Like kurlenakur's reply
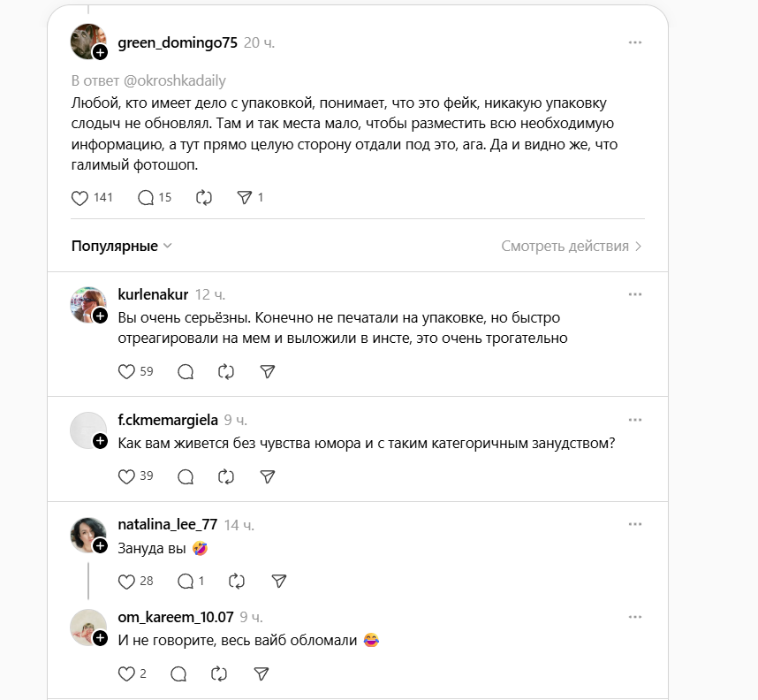The height and width of the screenshot is (700, 758). (126, 372)
